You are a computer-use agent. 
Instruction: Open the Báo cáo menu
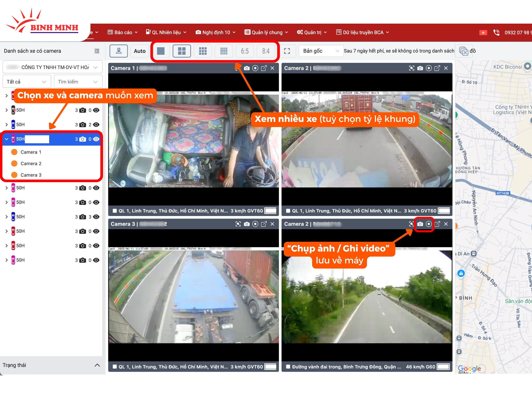pyautogui.click(x=123, y=32)
